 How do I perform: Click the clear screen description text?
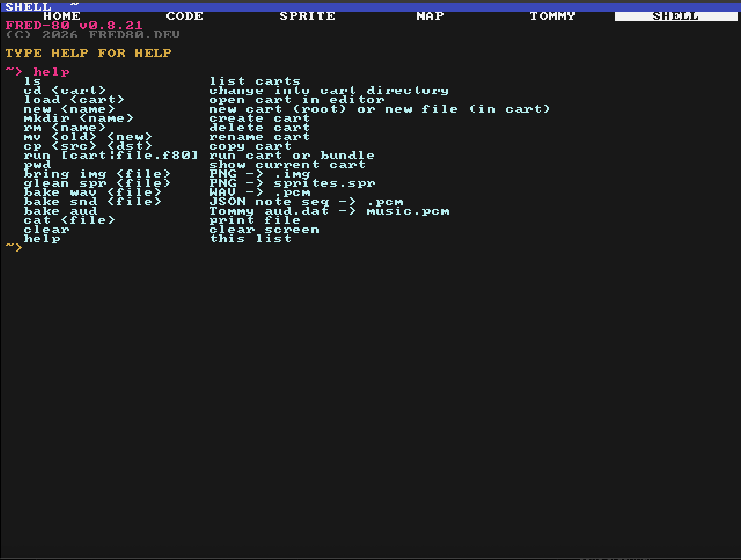click(264, 230)
